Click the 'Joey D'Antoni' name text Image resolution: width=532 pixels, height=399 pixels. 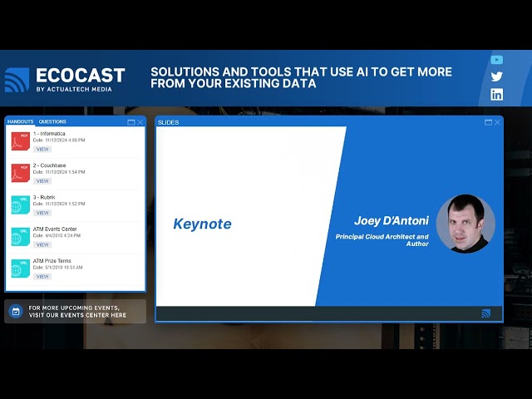coord(392,221)
